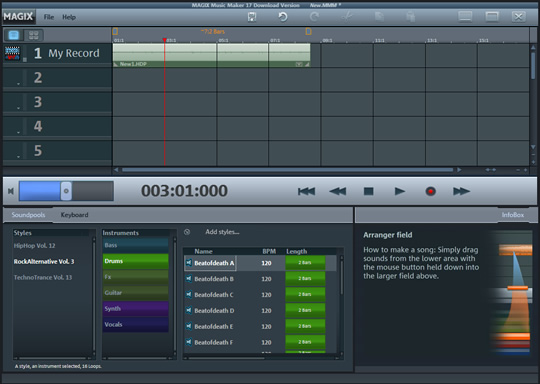The height and width of the screenshot is (384, 540).
Task: Click the arranger horizontal scrollbar
Action: (288, 170)
